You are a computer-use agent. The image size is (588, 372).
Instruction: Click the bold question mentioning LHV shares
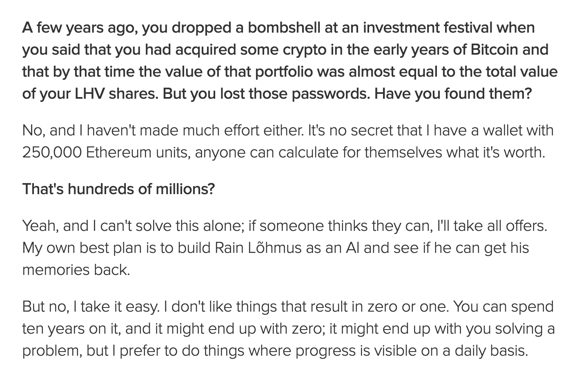pos(290,60)
